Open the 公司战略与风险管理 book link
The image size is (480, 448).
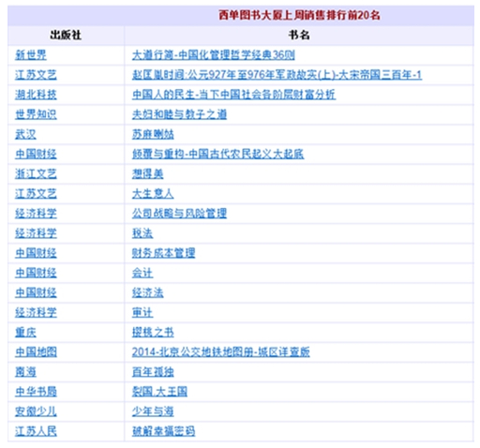[x=179, y=214]
